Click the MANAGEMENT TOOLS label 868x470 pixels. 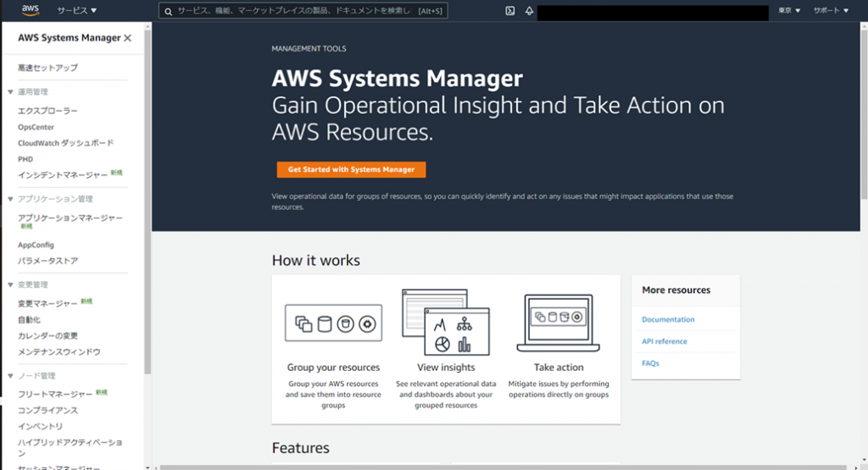pyautogui.click(x=309, y=48)
